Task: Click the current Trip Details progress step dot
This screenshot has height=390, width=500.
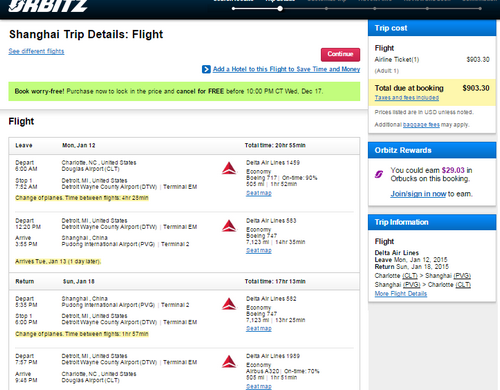Action: (x=280, y=9)
